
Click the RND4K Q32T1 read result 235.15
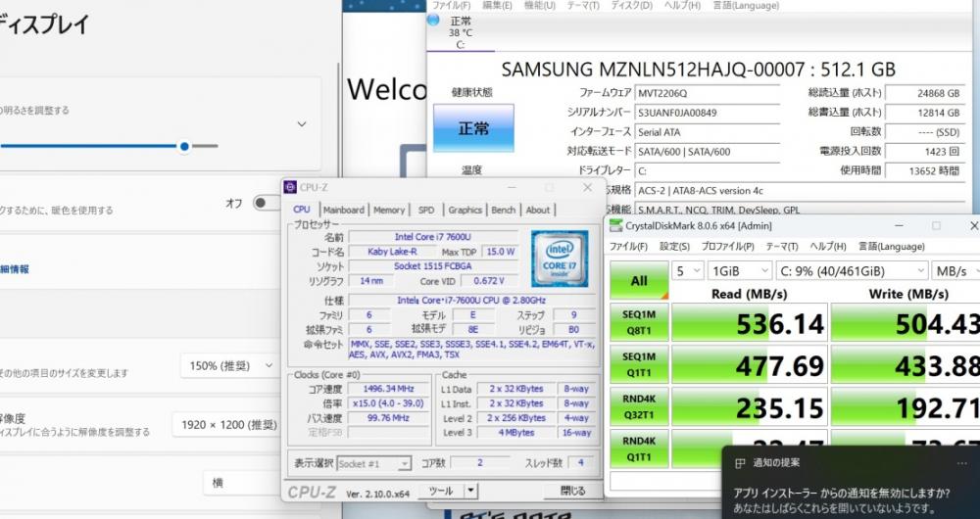coord(750,406)
